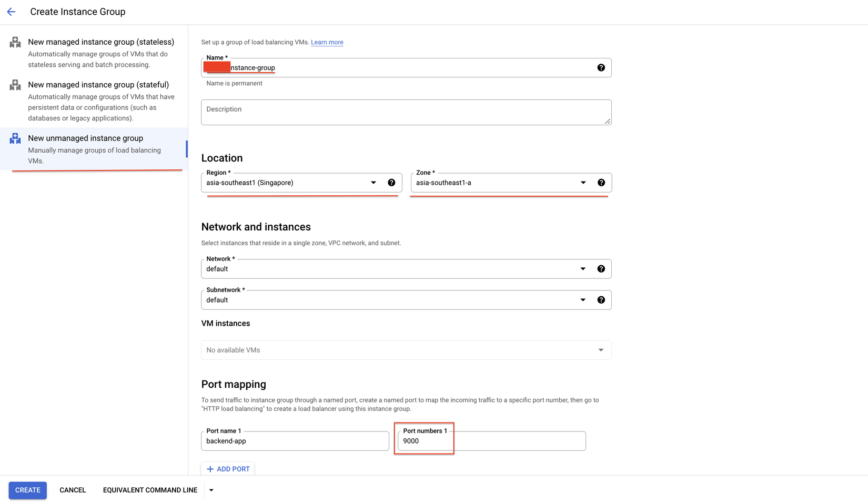Expand the equivalent command line options arrow
Screen dimensions: 868x503
(211, 490)
